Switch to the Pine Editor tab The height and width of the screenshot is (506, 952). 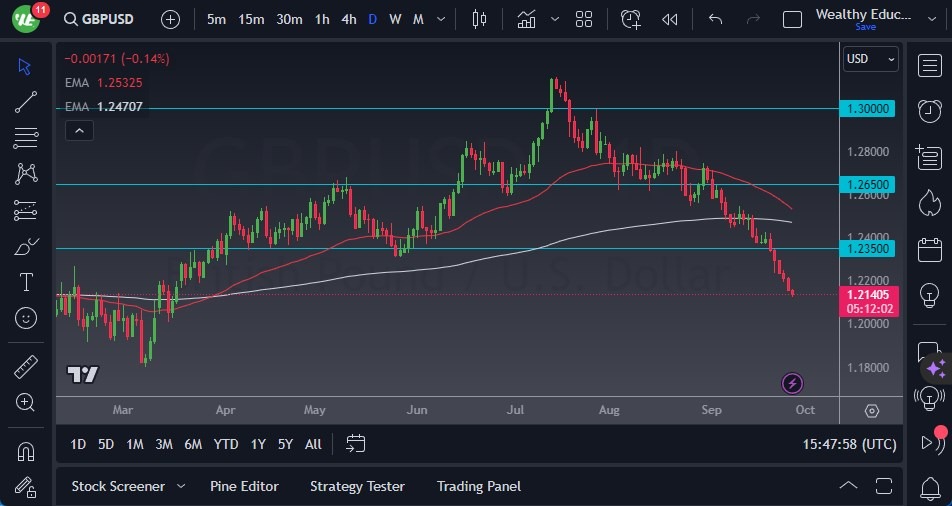point(244,486)
